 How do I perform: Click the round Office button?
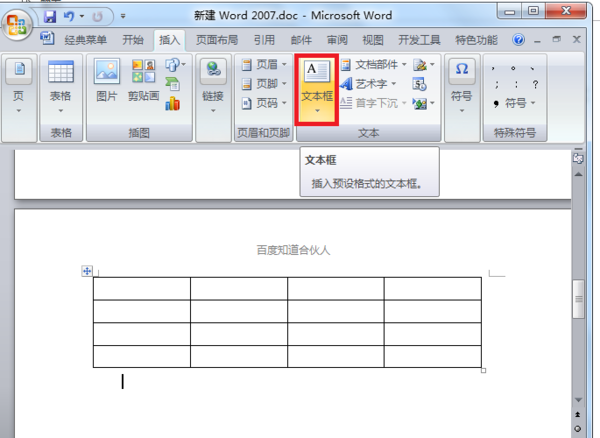(x=16, y=24)
